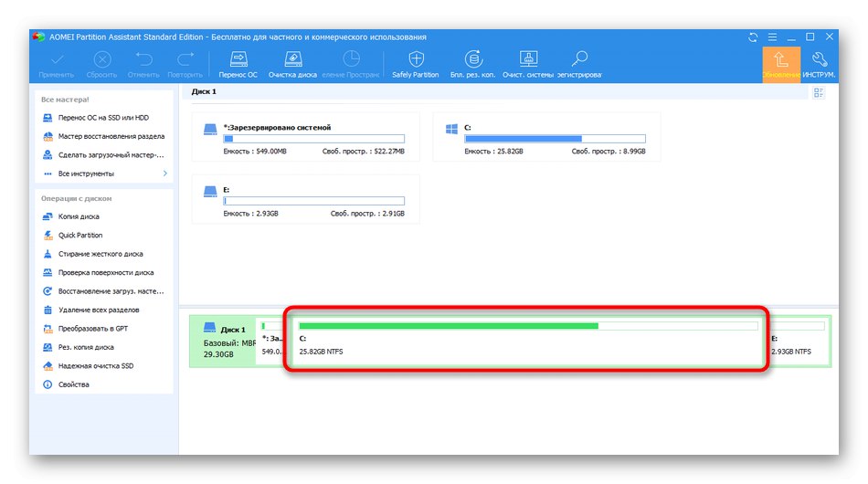Screen dimensions: 868x484
Task: Open Перенос ОС in the top toolbar
Action: coord(238,64)
